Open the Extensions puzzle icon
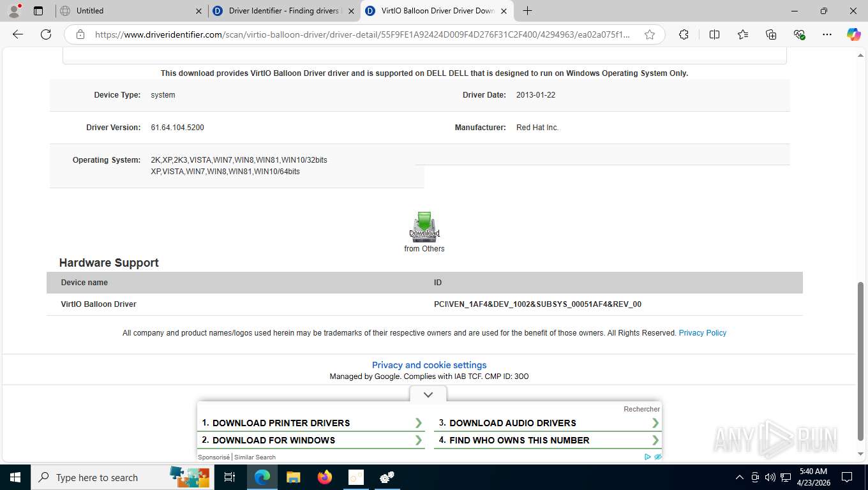Image resolution: width=868 pixels, height=490 pixels. coord(684,34)
